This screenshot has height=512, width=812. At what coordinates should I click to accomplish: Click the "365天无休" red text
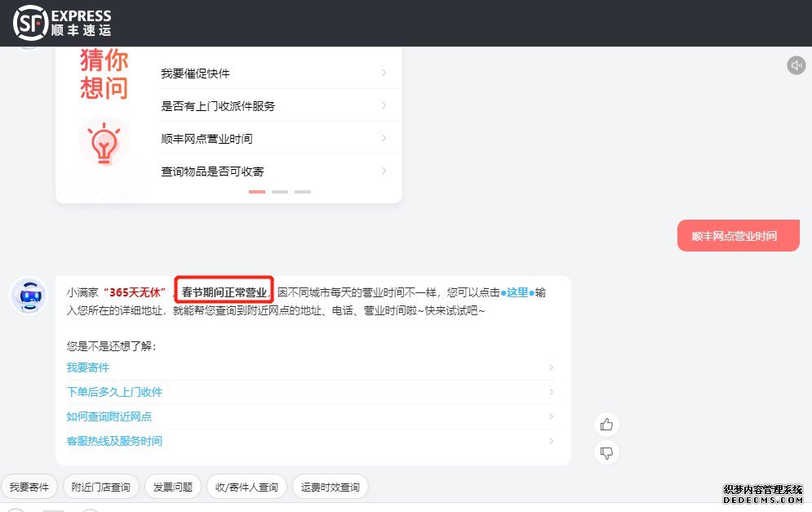coord(135,292)
